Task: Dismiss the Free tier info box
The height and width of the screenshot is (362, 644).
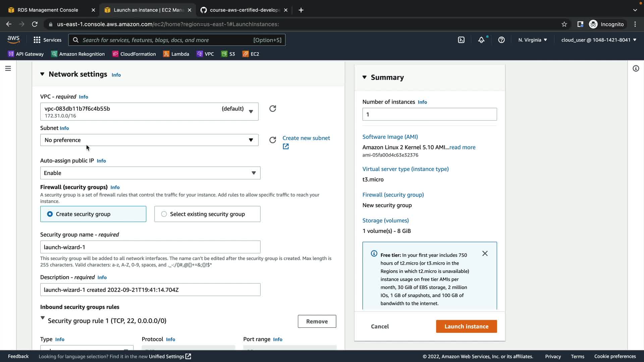Action: pyautogui.click(x=485, y=253)
